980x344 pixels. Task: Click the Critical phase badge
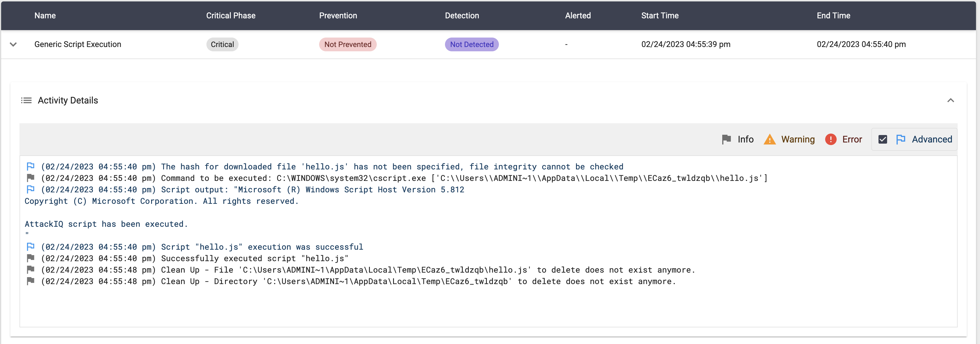coord(222,44)
